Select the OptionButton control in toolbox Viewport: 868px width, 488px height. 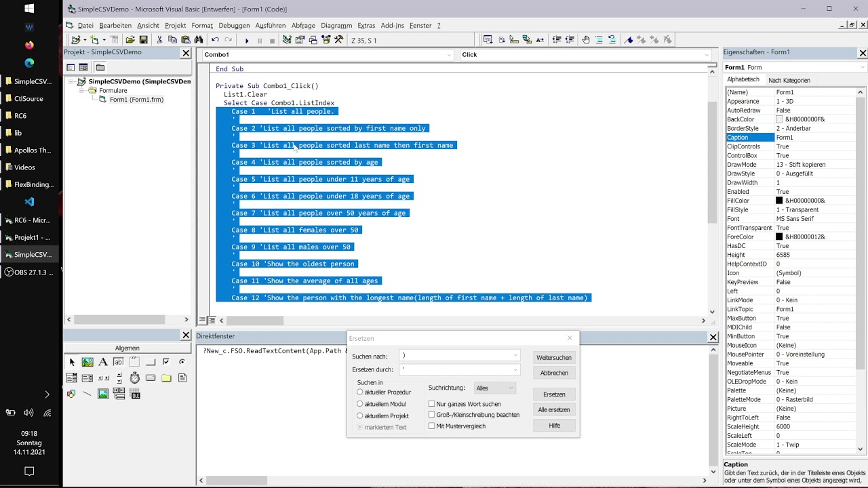point(182,362)
